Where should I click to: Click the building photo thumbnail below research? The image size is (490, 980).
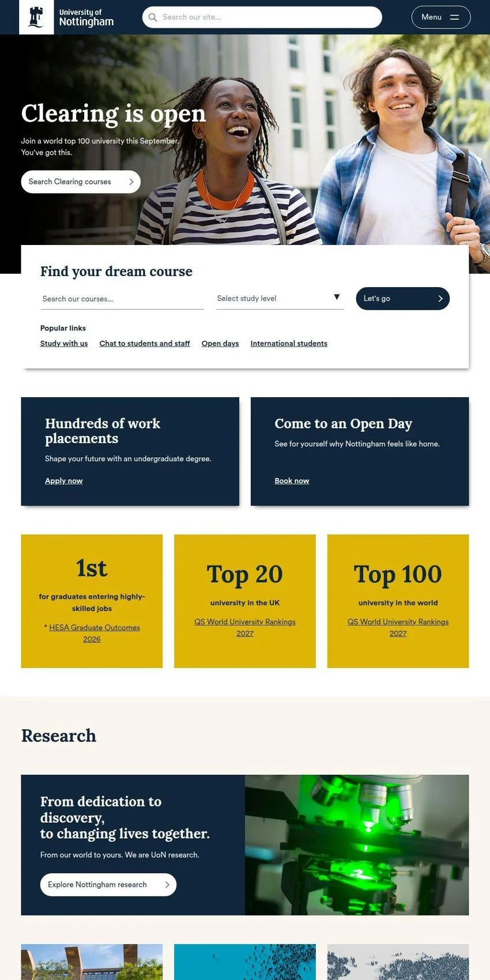[x=92, y=962]
